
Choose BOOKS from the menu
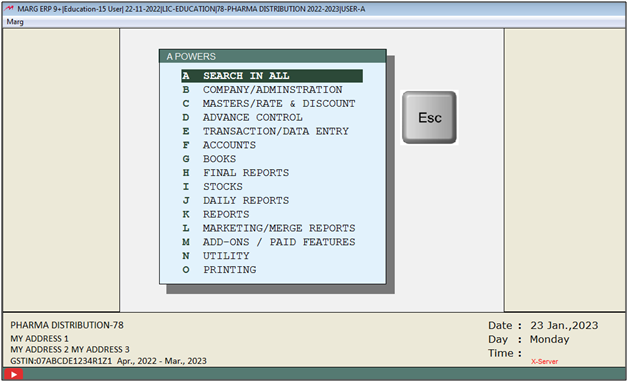coord(209,159)
